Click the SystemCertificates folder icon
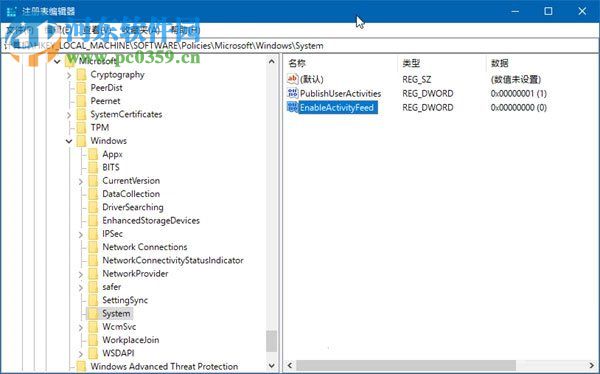This screenshot has height=374, width=600. 81,114
